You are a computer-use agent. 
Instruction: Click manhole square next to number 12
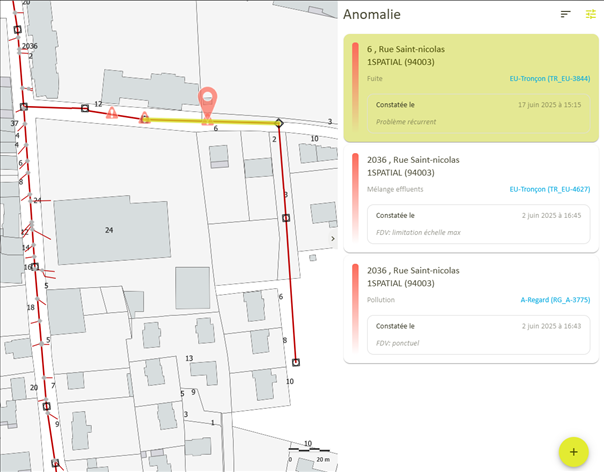coord(85,109)
